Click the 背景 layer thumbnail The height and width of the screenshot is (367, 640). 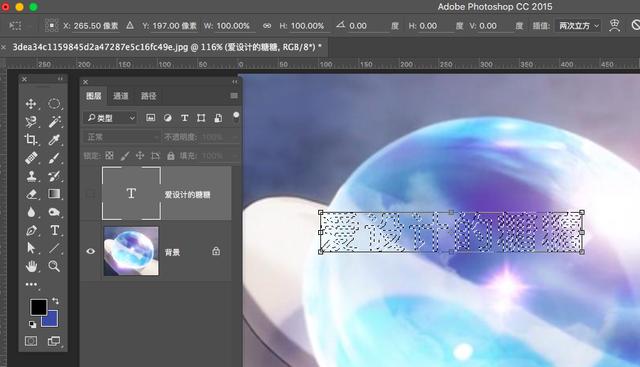(x=131, y=251)
